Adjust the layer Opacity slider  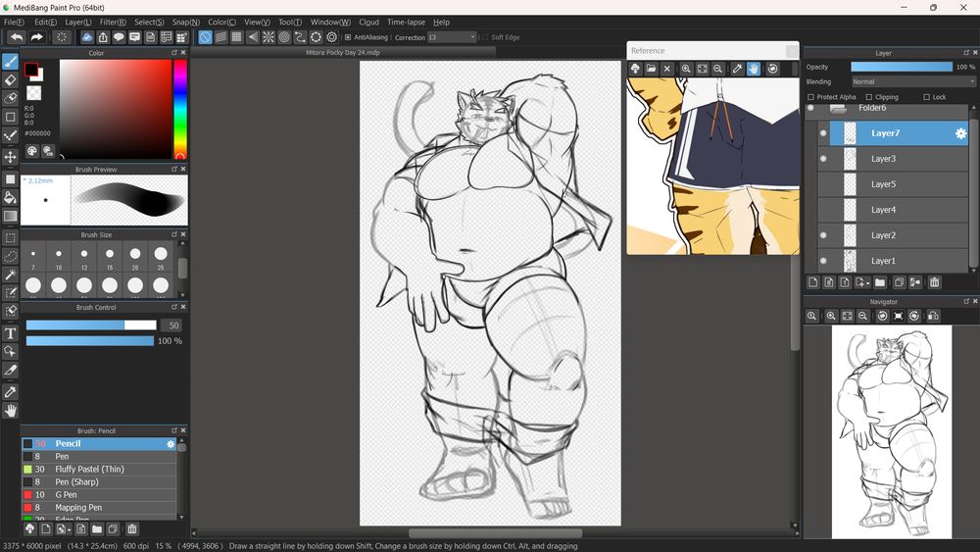click(x=902, y=67)
